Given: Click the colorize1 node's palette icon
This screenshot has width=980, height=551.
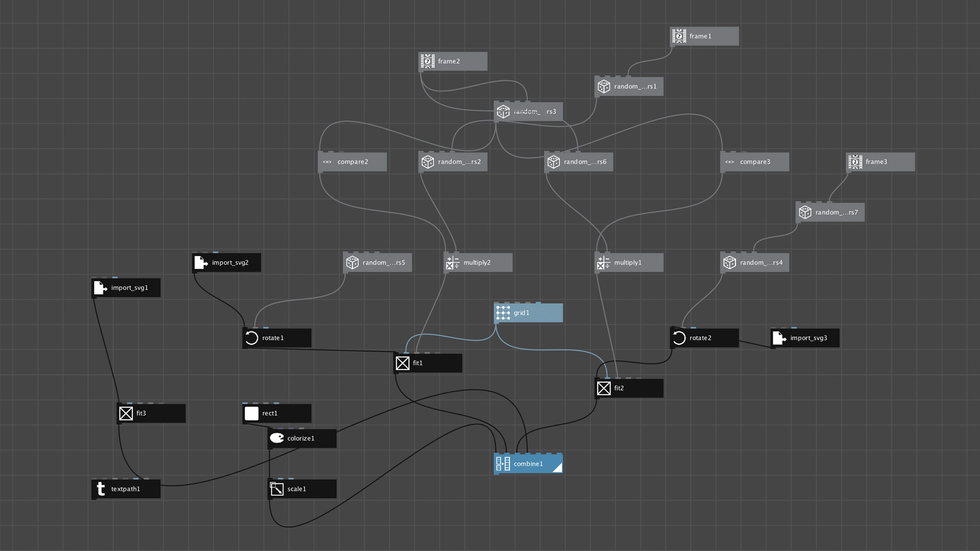Looking at the screenshot, I should 277,438.
